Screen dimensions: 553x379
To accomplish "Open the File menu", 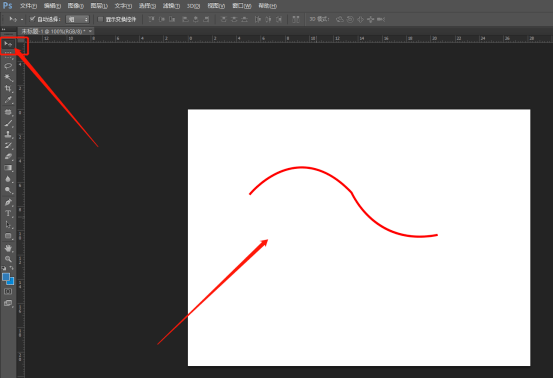I will (x=28, y=6).
